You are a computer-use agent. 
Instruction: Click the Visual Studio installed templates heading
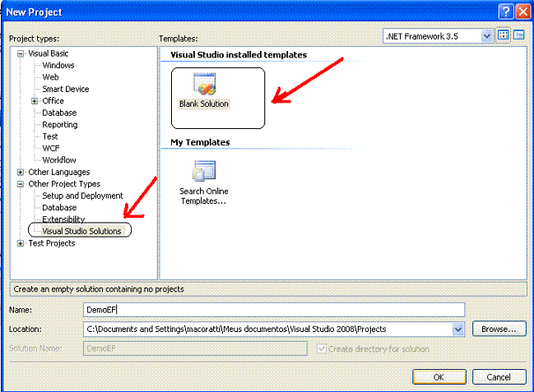coord(239,55)
